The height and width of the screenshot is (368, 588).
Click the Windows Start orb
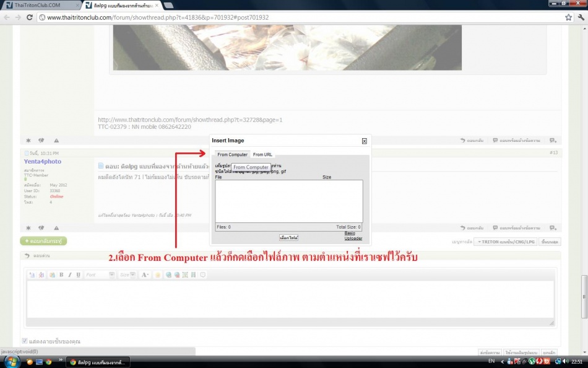[11, 361]
